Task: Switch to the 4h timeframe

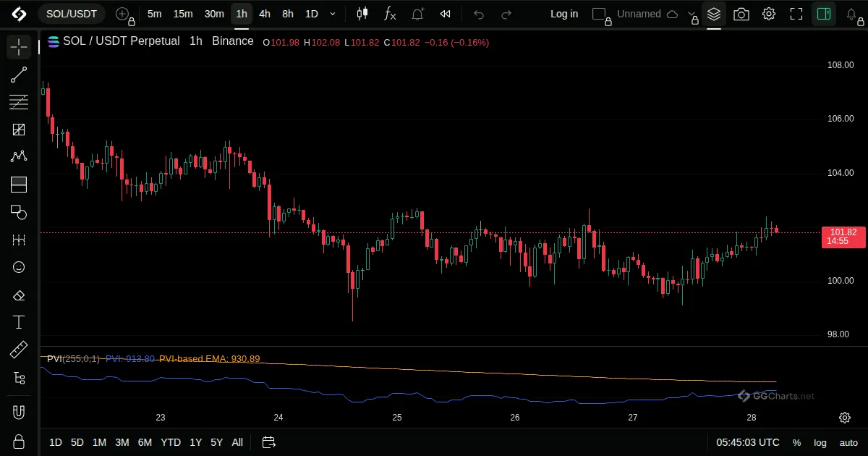Action: (x=265, y=14)
